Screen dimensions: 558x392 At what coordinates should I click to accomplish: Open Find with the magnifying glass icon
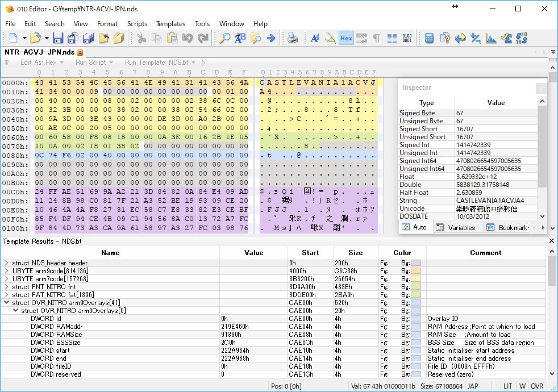[224, 38]
